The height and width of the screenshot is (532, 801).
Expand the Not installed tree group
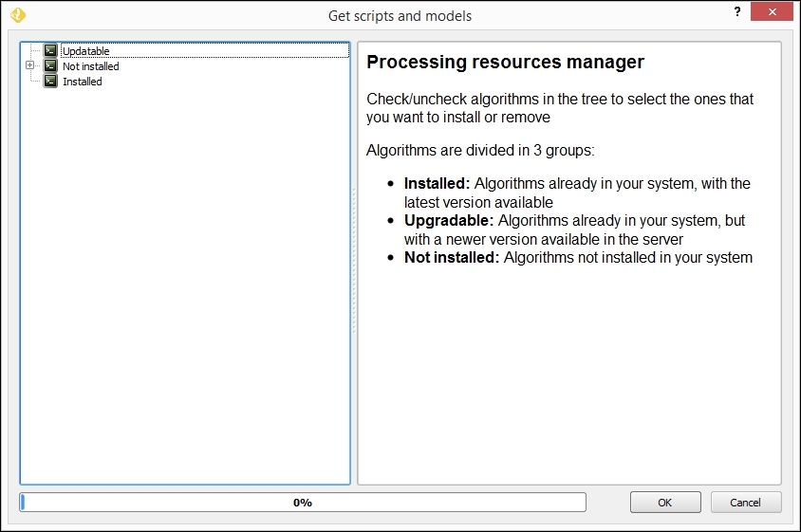pyautogui.click(x=30, y=66)
